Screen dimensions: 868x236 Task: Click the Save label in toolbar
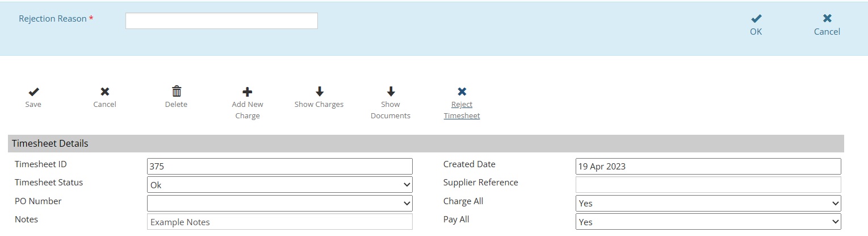point(33,105)
